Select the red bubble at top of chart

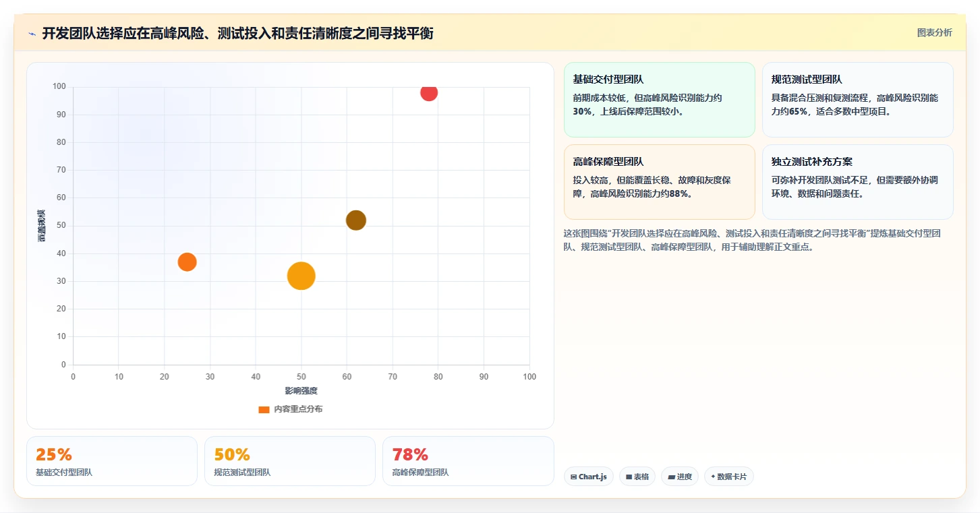(x=429, y=92)
